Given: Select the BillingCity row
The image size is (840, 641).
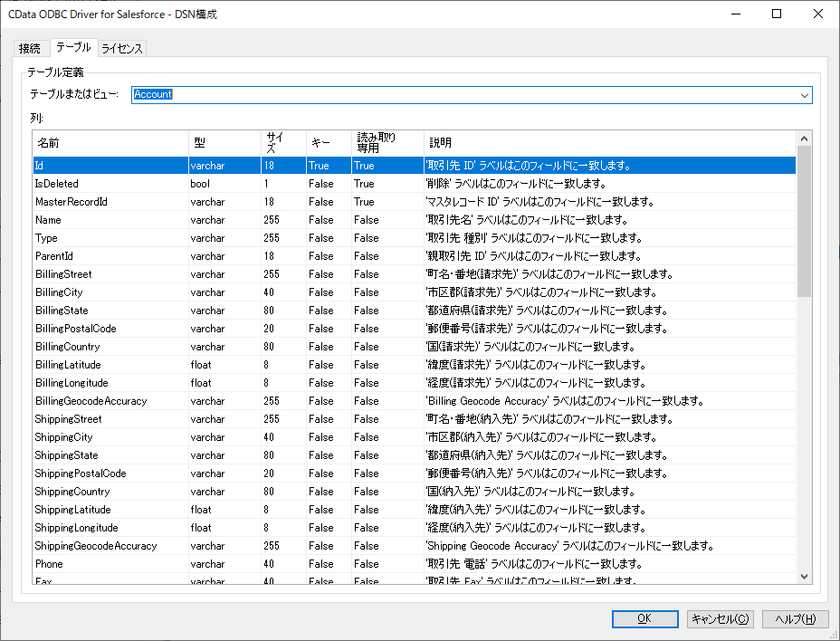Looking at the screenshot, I should [109, 292].
